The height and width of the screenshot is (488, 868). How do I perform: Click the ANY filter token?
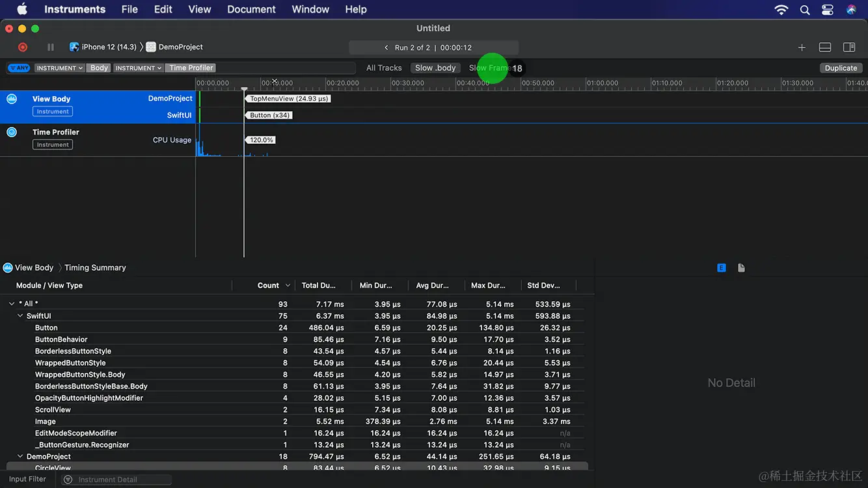point(19,68)
